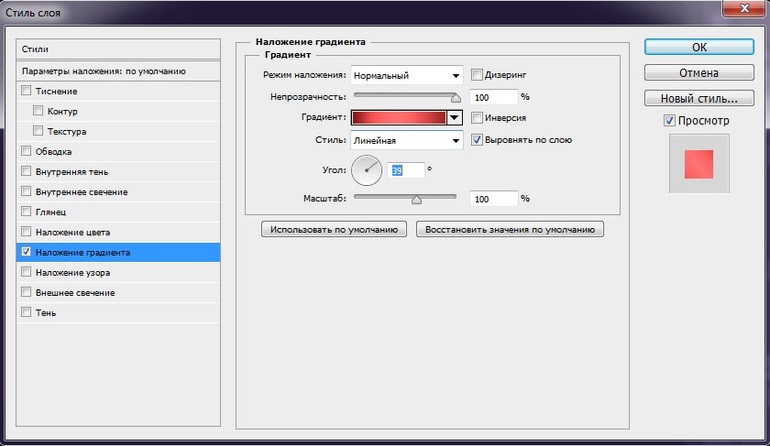
Task: Select the Внешнее свечение row
Action: pyautogui.click(x=118, y=293)
